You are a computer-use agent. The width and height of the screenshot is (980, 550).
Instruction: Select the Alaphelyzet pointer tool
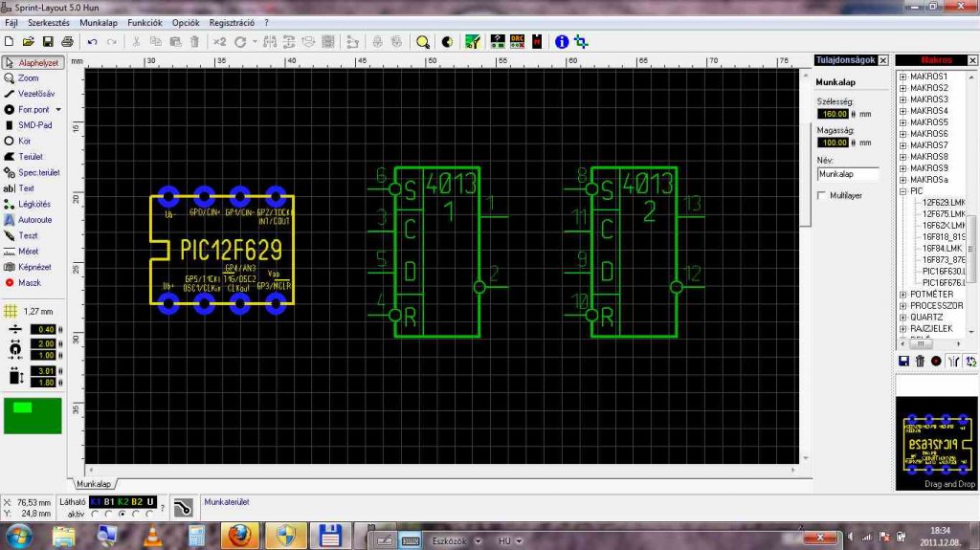click(33, 62)
